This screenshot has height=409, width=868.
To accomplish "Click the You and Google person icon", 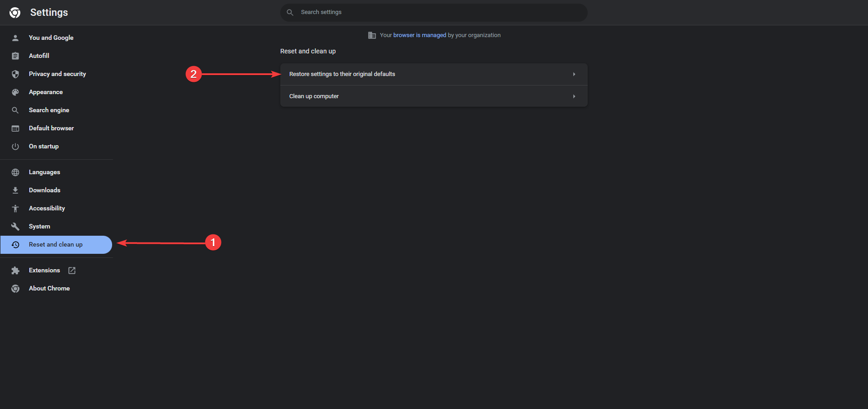I will click(15, 38).
